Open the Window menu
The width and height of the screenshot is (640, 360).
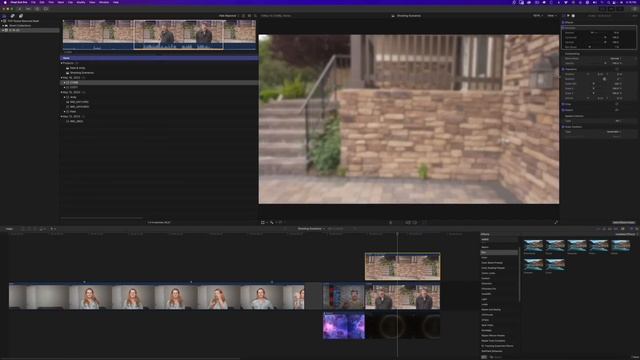point(104,2)
